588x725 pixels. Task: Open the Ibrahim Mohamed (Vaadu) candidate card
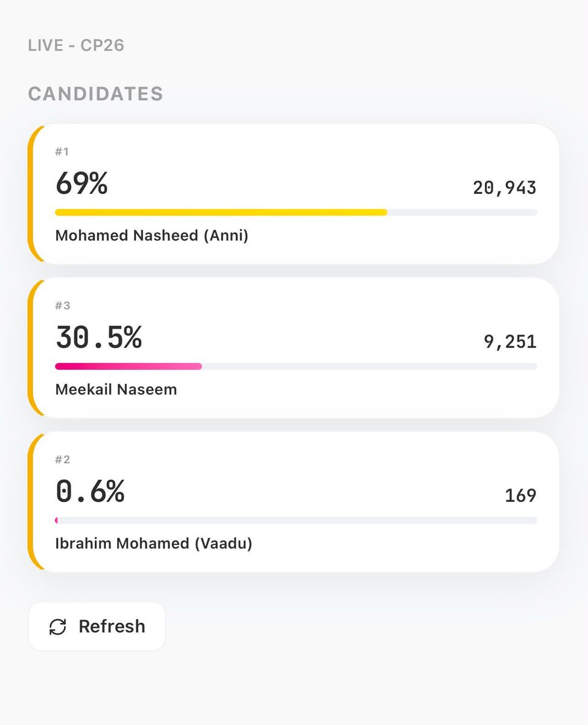pyautogui.click(x=293, y=502)
